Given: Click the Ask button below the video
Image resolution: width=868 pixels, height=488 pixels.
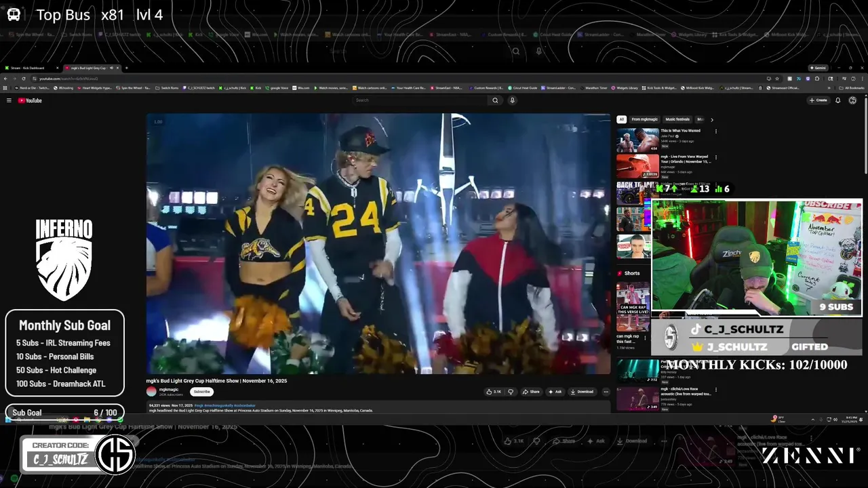Looking at the screenshot, I should point(555,392).
